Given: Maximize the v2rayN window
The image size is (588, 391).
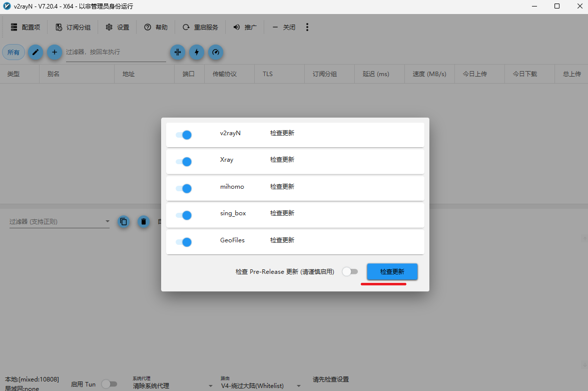Looking at the screenshot, I should coord(557,6).
